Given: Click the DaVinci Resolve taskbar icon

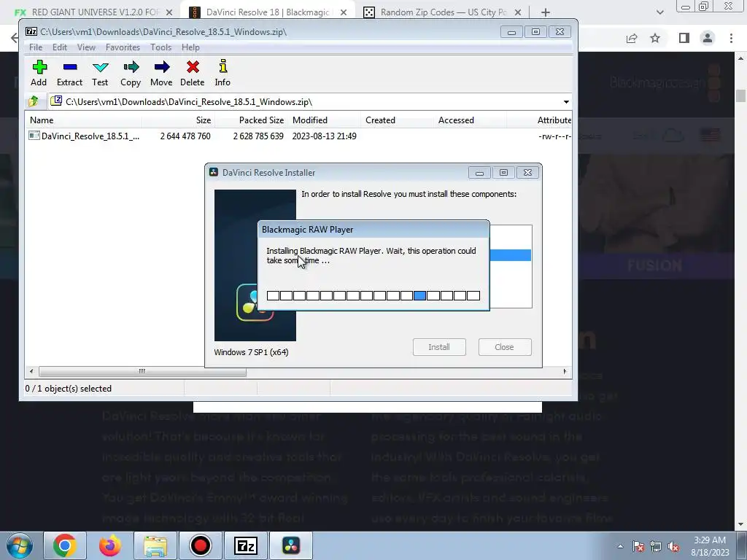Looking at the screenshot, I should tap(291, 545).
